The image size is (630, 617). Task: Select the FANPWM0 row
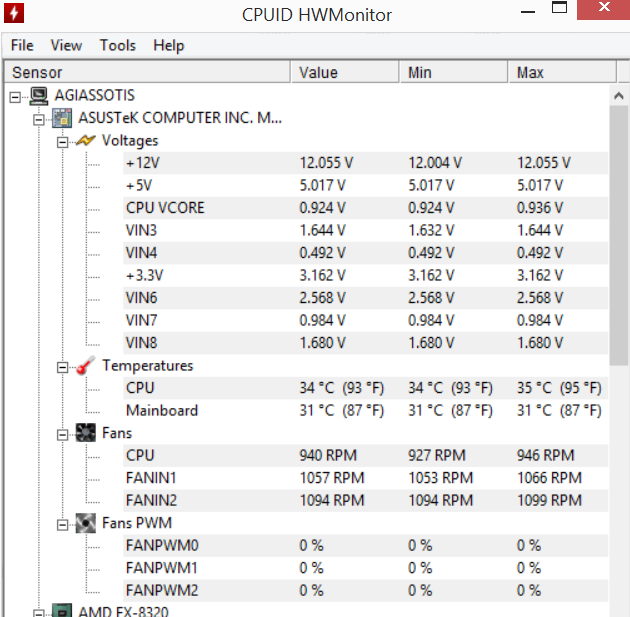(366, 545)
